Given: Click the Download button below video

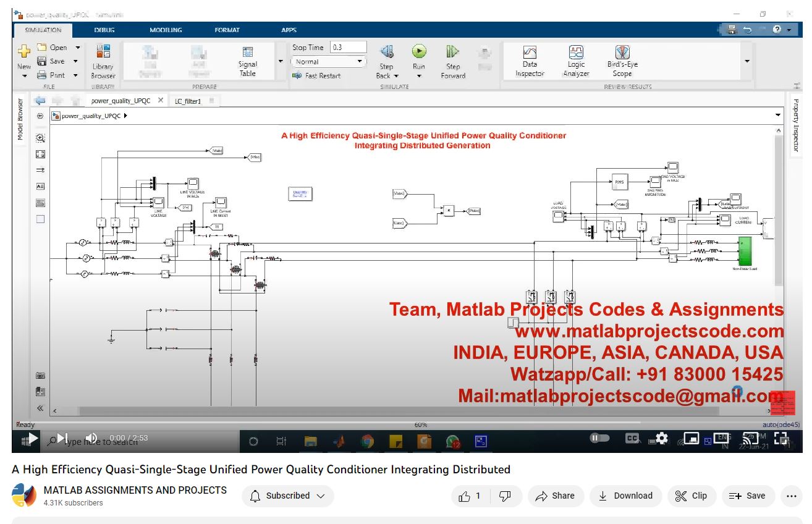Looking at the screenshot, I should (x=626, y=496).
